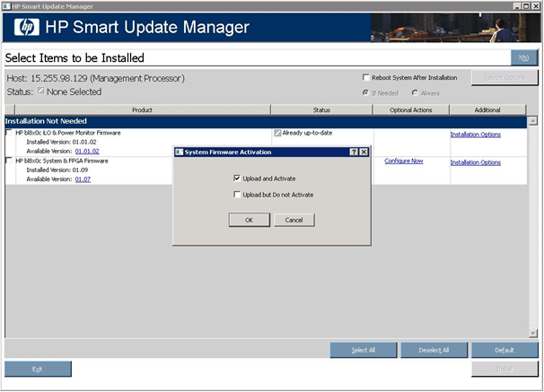Open available version 01.01.02 link
The height and width of the screenshot is (392, 544).
[87, 152]
